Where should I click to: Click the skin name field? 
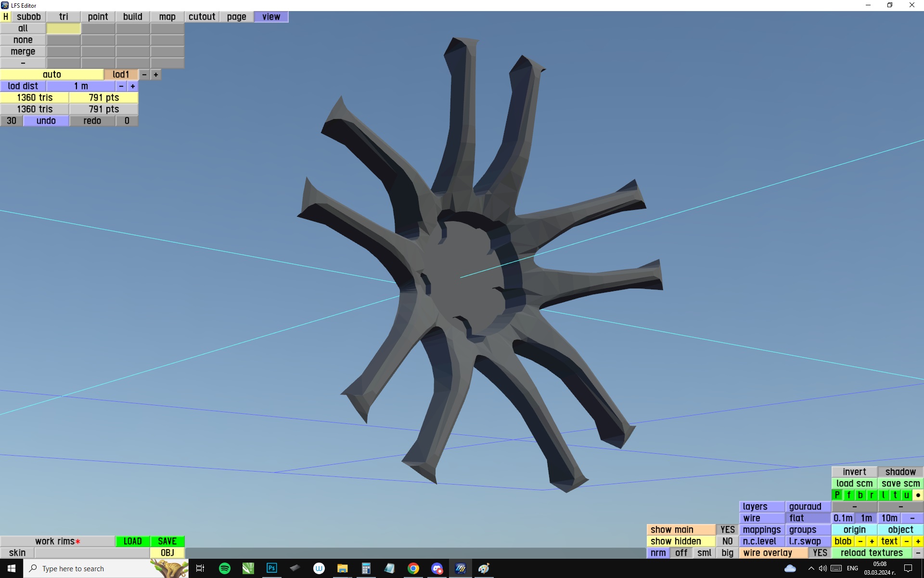pos(91,553)
